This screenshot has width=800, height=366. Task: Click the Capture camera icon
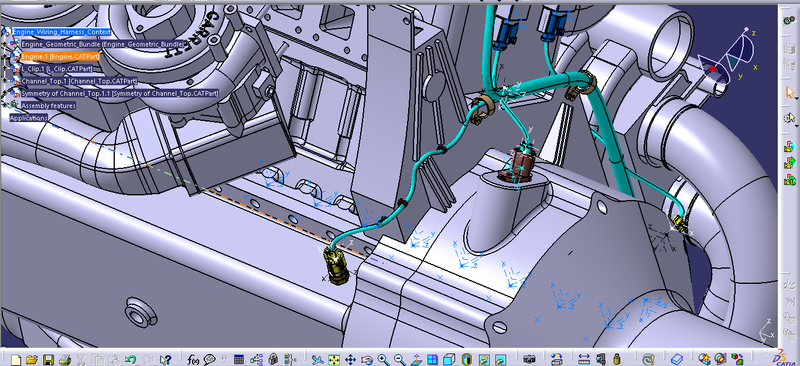coord(530,359)
